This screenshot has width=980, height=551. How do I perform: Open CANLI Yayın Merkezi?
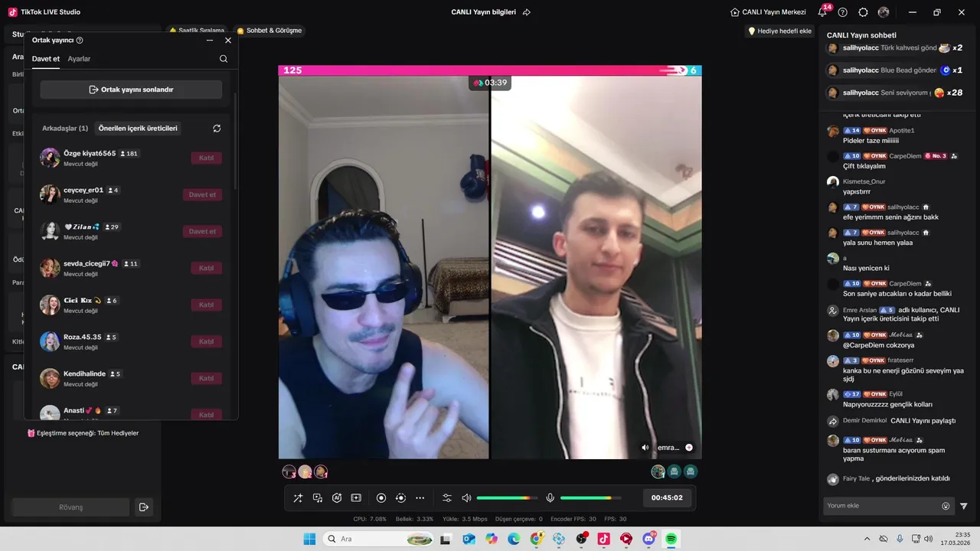(x=768, y=12)
